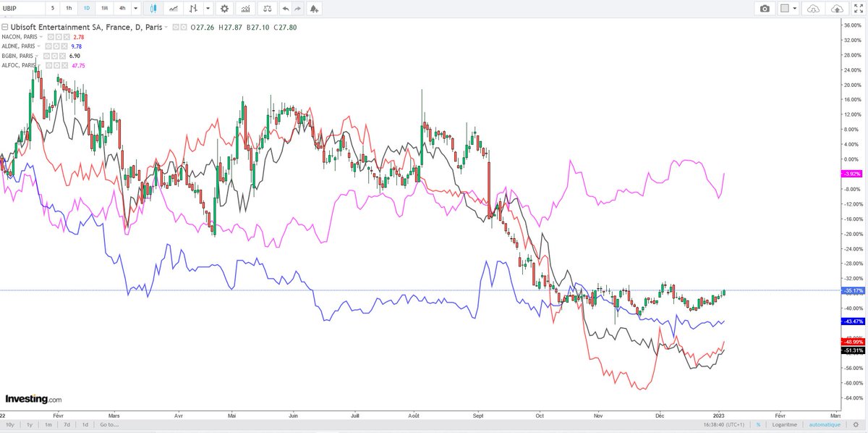The image size is (868, 433).
Task: Click the -3.92% magenta axis label
Action: coord(852,174)
